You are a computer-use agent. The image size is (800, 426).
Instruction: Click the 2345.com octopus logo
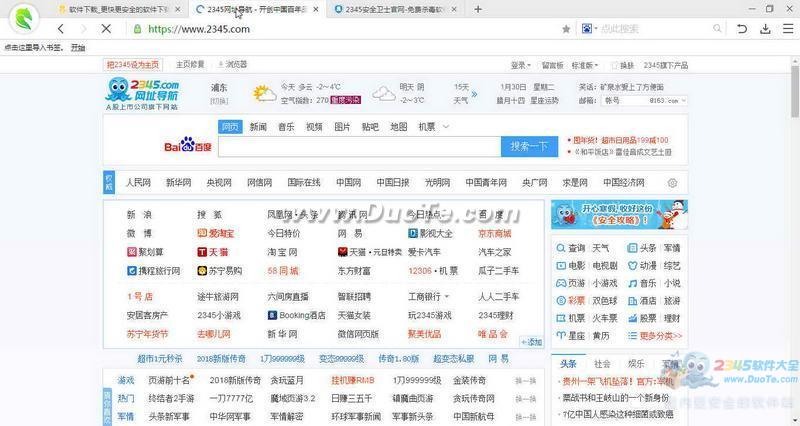[142, 91]
